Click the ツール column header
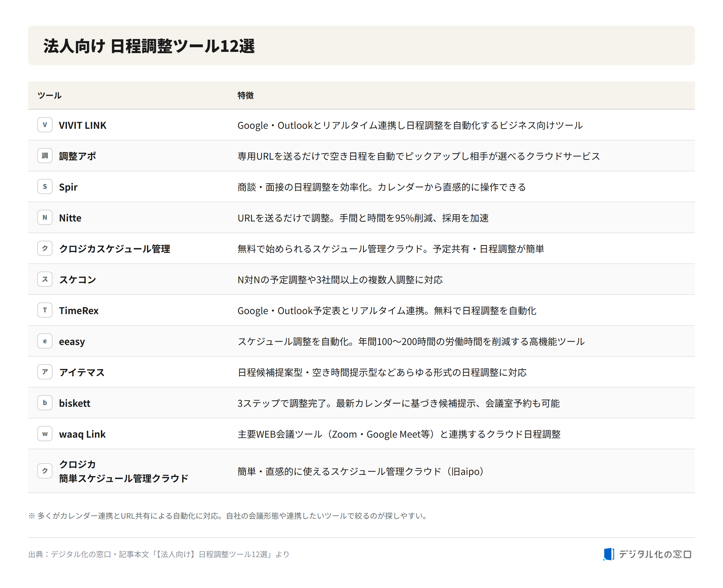Image resolution: width=723 pixels, height=588 pixels. [50, 96]
